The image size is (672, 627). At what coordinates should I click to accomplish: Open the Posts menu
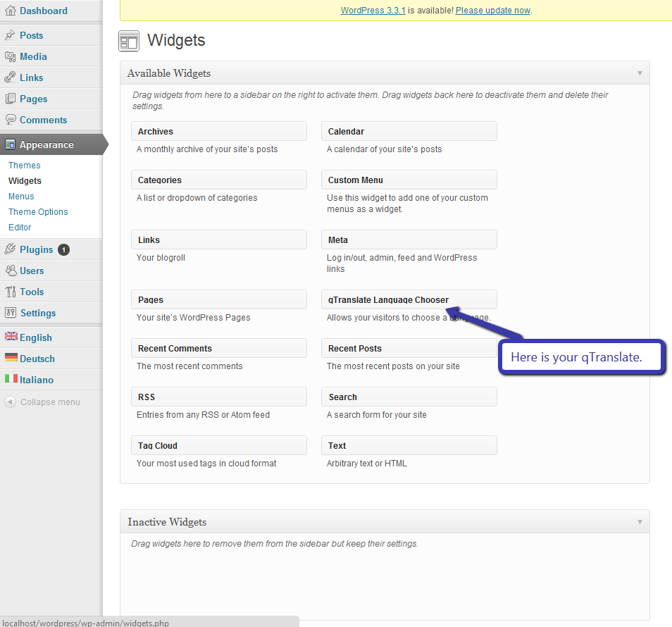(x=31, y=35)
